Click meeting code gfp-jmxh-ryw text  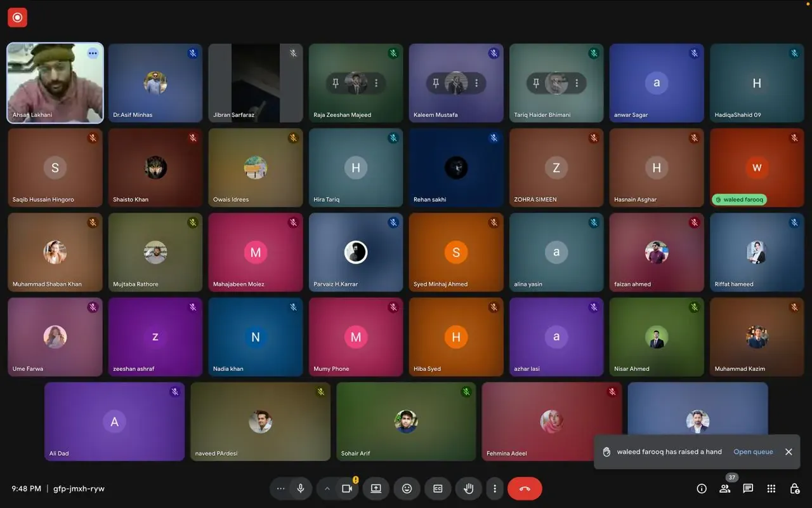[79, 488]
